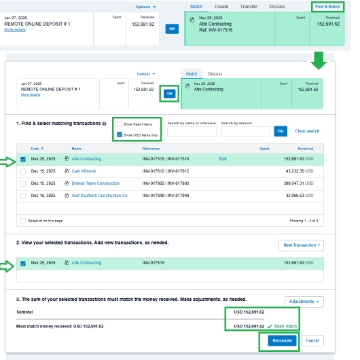Open More details link in lower deposit card
The image size is (360, 360).
[x=30, y=95]
